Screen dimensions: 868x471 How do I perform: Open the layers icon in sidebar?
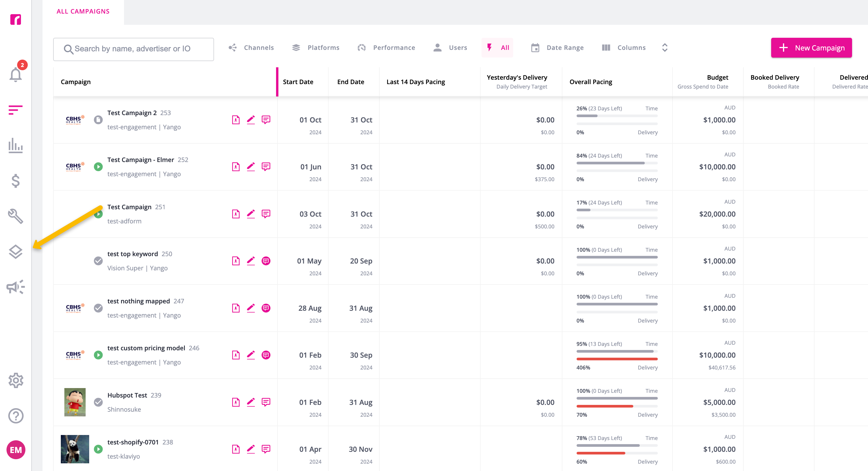click(x=15, y=251)
